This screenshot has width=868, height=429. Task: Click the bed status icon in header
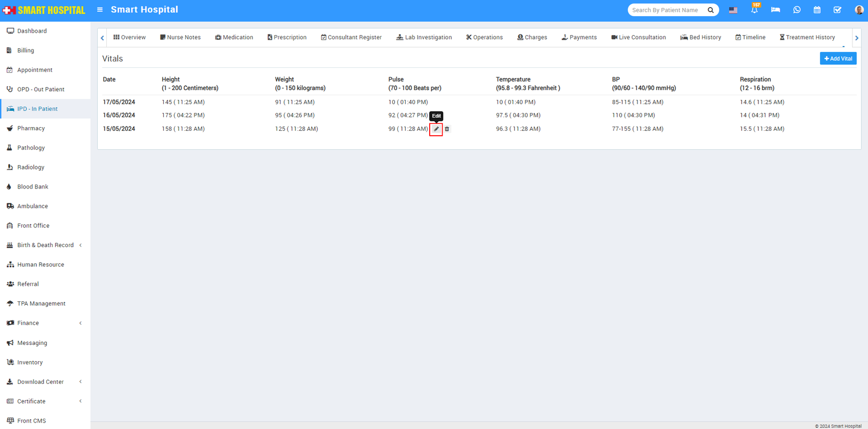775,10
